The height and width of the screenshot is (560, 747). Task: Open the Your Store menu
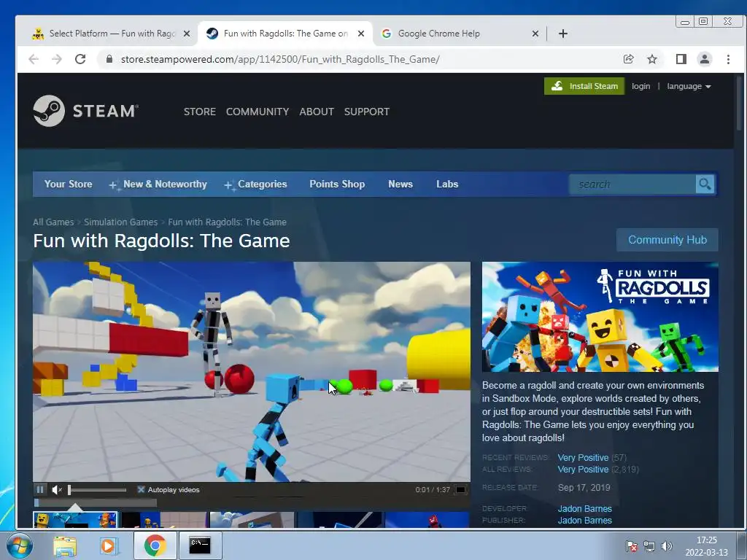tap(68, 184)
